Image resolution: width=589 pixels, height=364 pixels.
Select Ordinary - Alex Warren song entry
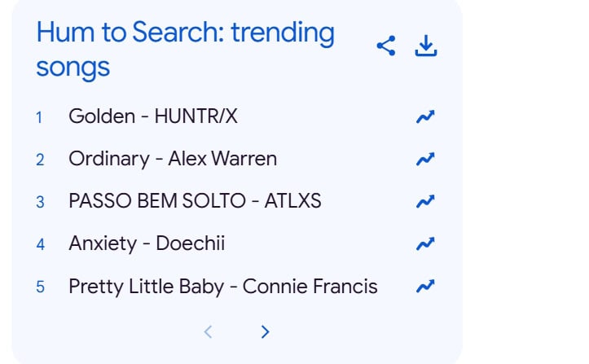point(173,159)
